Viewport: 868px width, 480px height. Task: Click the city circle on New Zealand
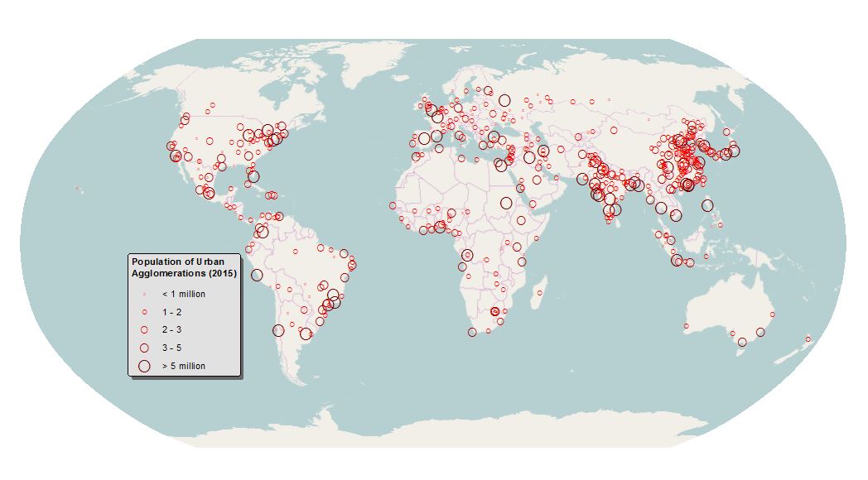pos(808,339)
